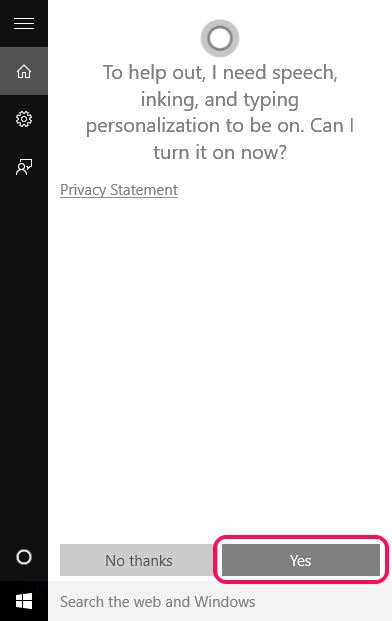
Task: Accept personalization with the Yes button
Action: [x=301, y=560]
